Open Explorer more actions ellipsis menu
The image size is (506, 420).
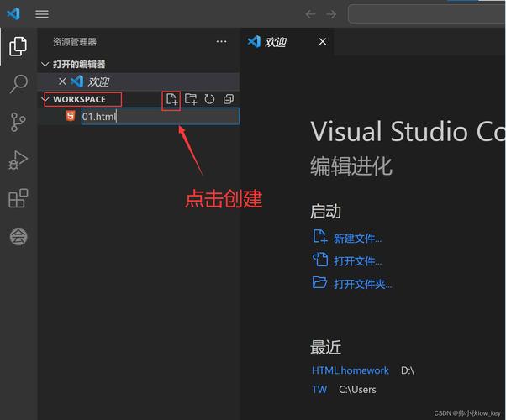pyautogui.click(x=221, y=42)
